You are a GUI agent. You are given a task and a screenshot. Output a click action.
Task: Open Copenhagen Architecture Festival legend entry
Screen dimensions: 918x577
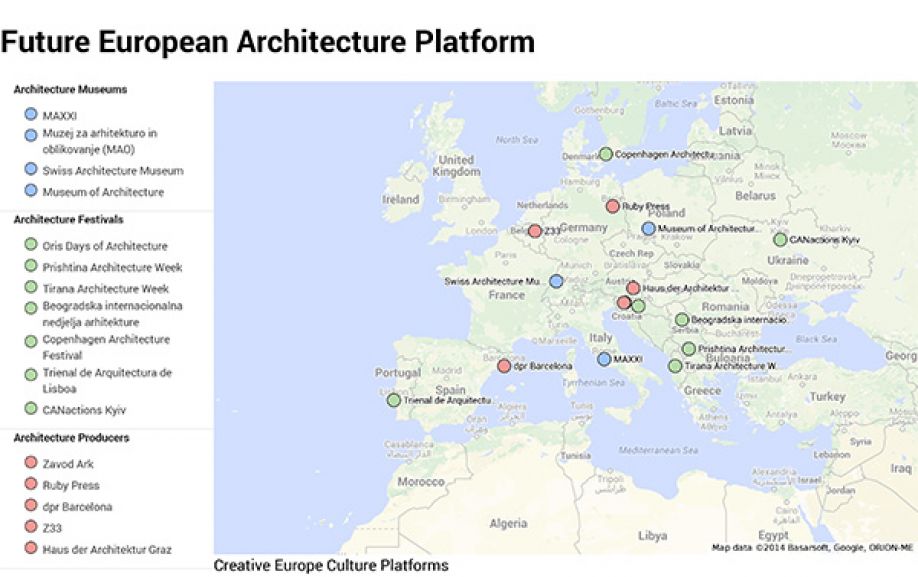click(x=106, y=347)
